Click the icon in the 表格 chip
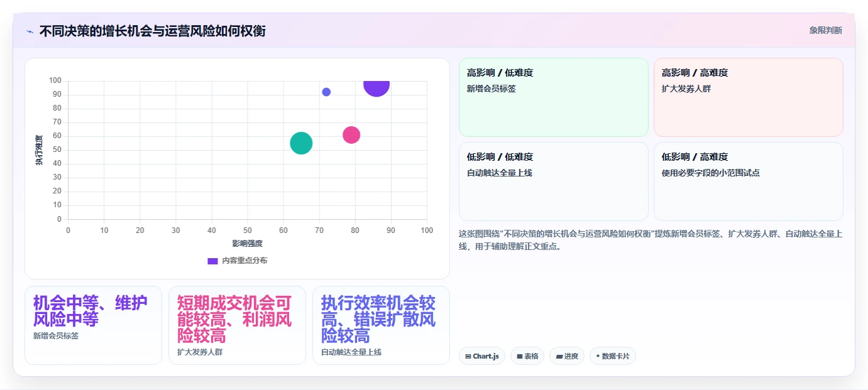Image resolution: width=868 pixels, height=390 pixels. 520,356
